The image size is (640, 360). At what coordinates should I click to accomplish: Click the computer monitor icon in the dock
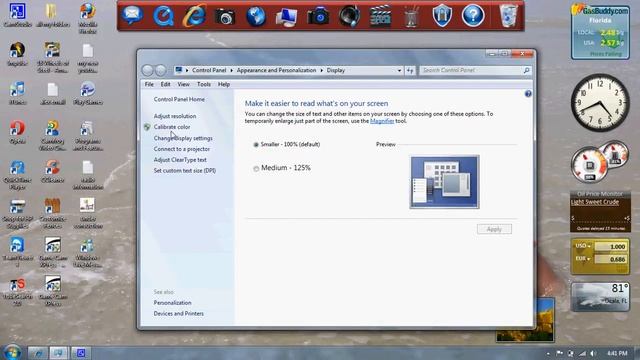[x=287, y=17]
